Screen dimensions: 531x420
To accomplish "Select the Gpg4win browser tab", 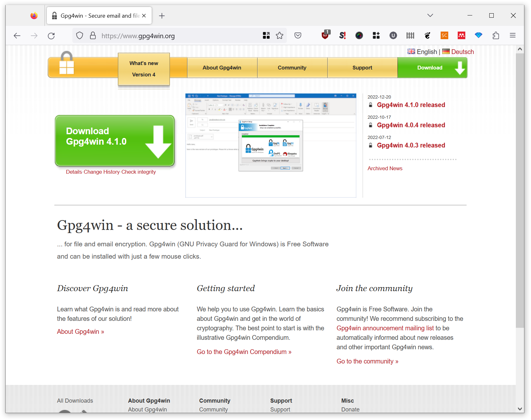I will click(x=99, y=15).
